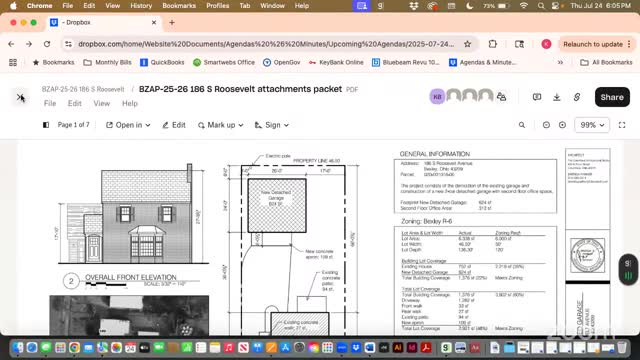The image size is (640, 360).
Task: Show more bookmarks chevron
Action: (560, 62)
